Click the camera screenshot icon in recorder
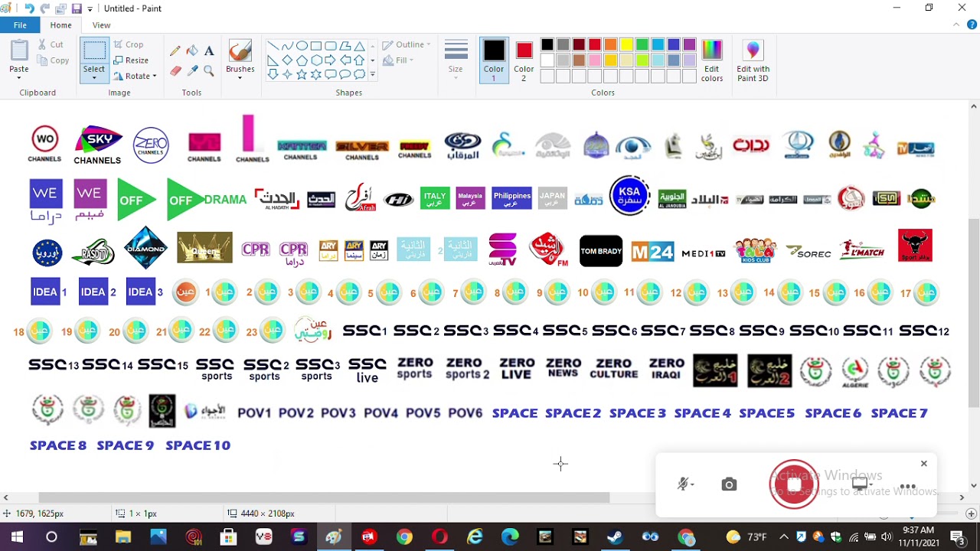This screenshot has height=551, width=980. [x=729, y=484]
